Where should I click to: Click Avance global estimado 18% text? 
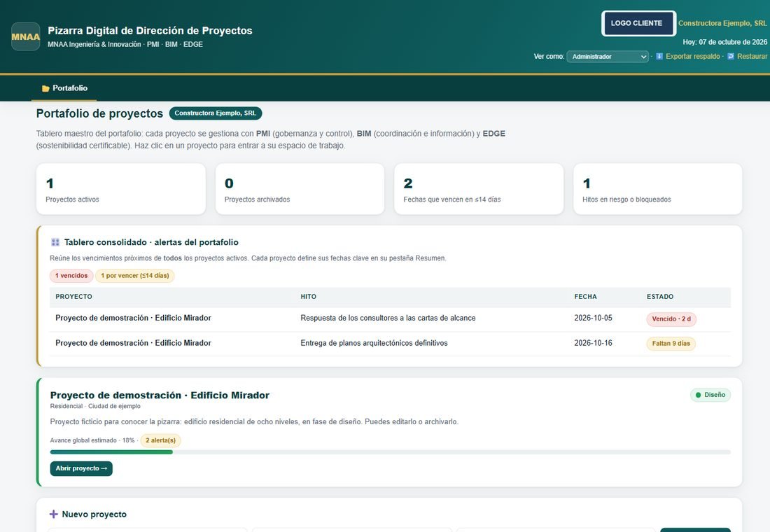tap(92, 440)
